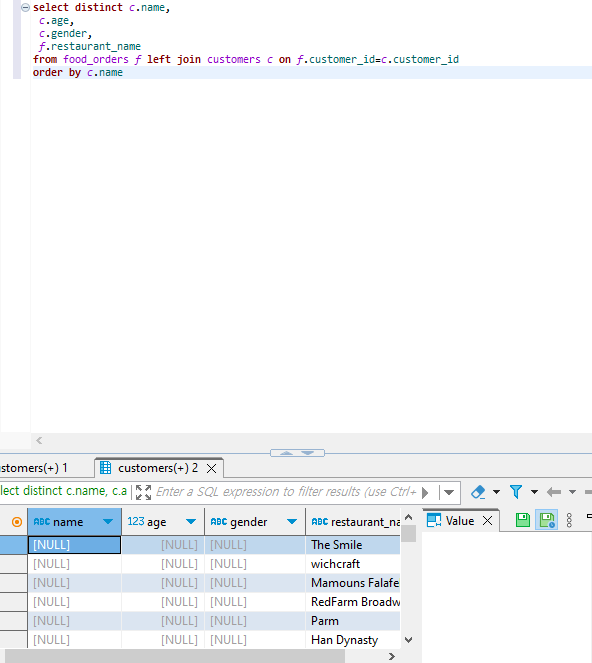Click the orange record-mode circle icon
Image resolution: width=592 pixels, height=663 pixels.
coord(17,522)
